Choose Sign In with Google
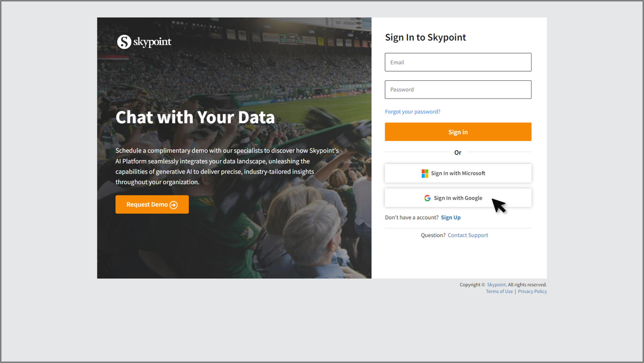The height and width of the screenshot is (363, 644). [x=458, y=198]
